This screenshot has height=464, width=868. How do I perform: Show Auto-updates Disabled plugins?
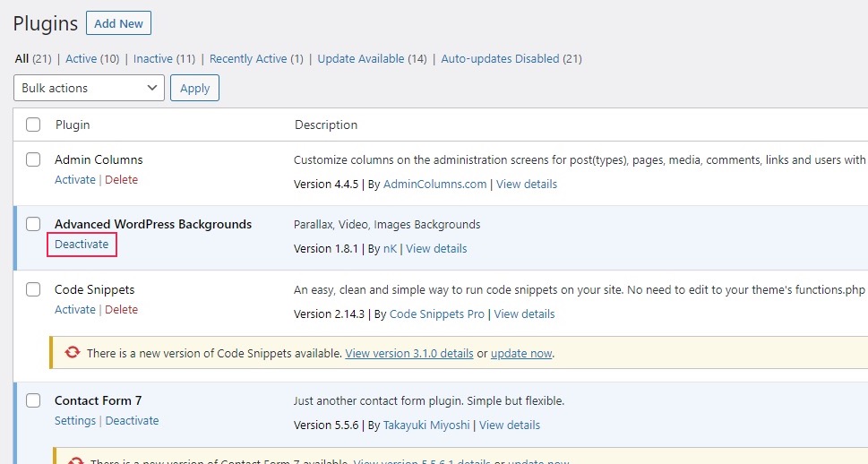[500, 59]
